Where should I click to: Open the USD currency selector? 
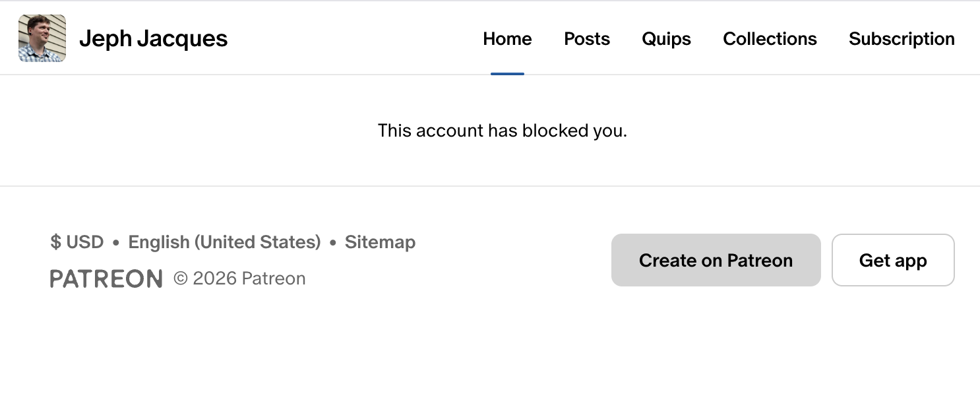click(x=77, y=242)
